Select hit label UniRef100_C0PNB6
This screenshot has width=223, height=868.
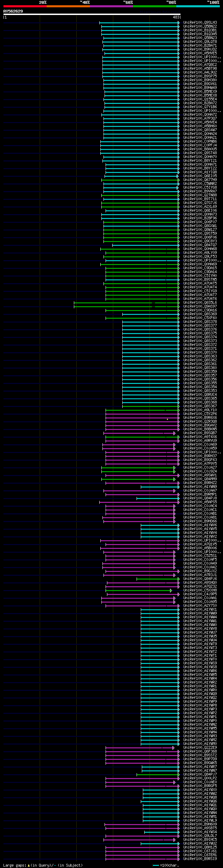[200, 142]
